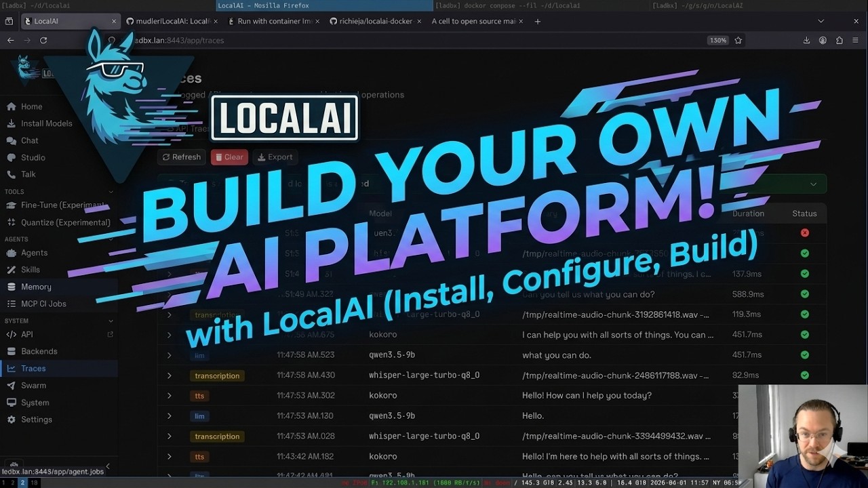Switch to Run with container images tab
868x488 pixels.
[273, 21]
